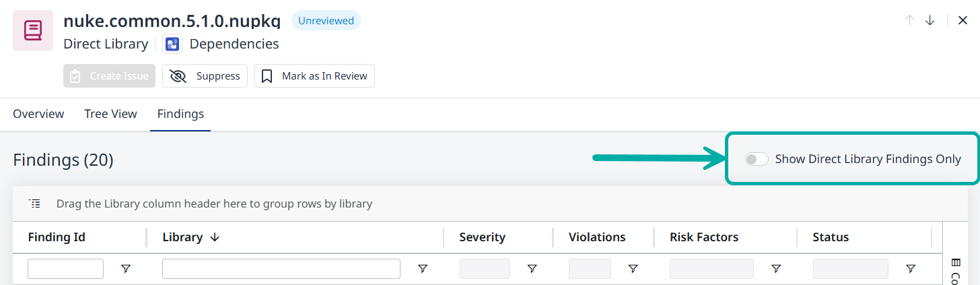Switch to the Tree View tab

click(x=110, y=114)
